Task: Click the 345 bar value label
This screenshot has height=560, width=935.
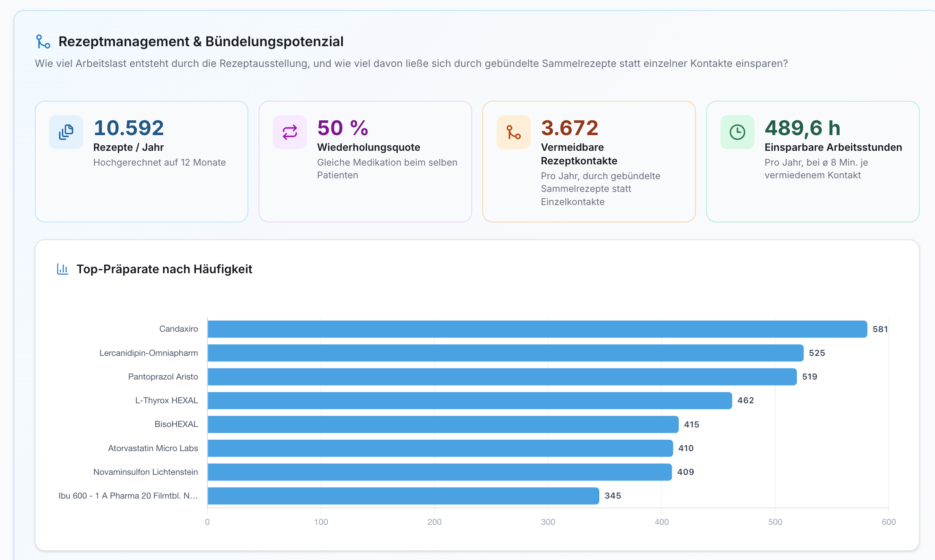Action: [x=613, y=496]
